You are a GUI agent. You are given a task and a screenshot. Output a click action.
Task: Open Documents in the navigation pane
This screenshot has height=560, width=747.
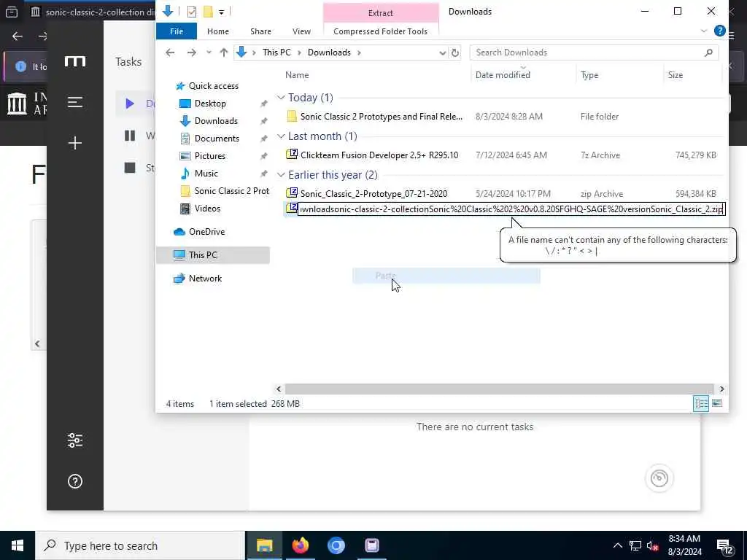pos(217,139)
